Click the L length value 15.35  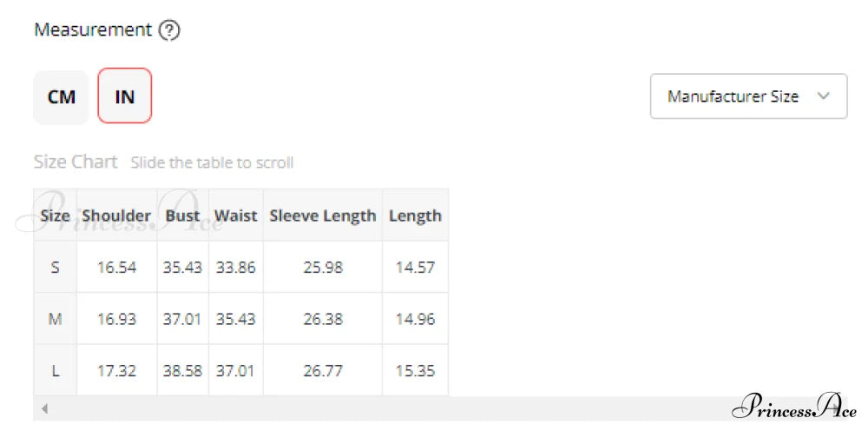[415, 370]
